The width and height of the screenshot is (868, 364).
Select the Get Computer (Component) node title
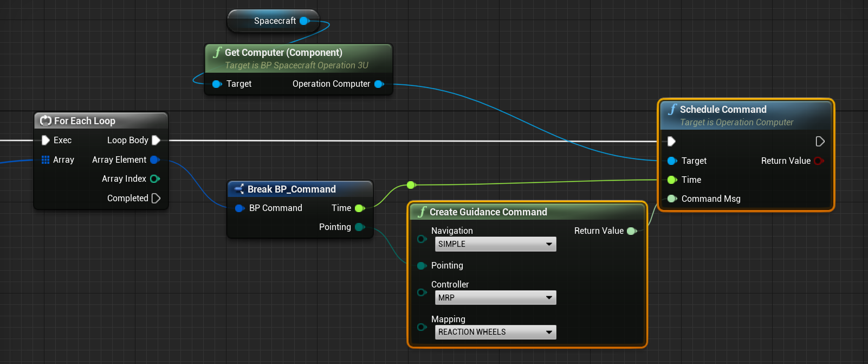pos(283,53)
